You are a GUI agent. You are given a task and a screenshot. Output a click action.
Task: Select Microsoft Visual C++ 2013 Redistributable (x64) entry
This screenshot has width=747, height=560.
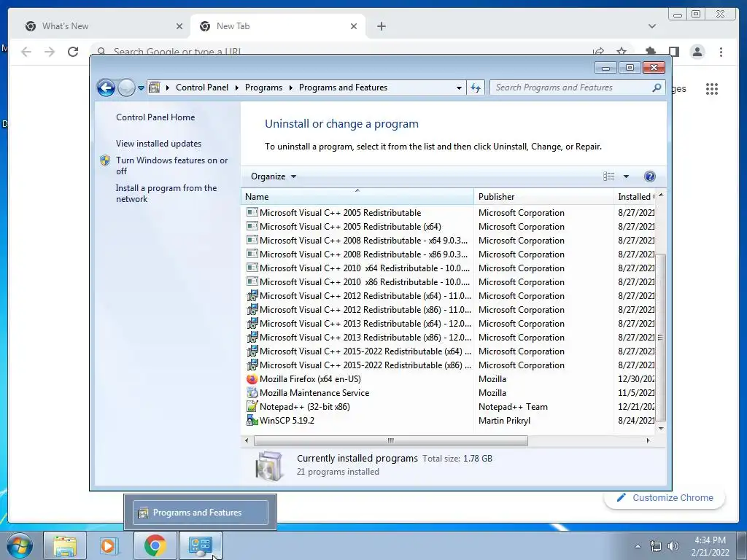pos(365,323)
